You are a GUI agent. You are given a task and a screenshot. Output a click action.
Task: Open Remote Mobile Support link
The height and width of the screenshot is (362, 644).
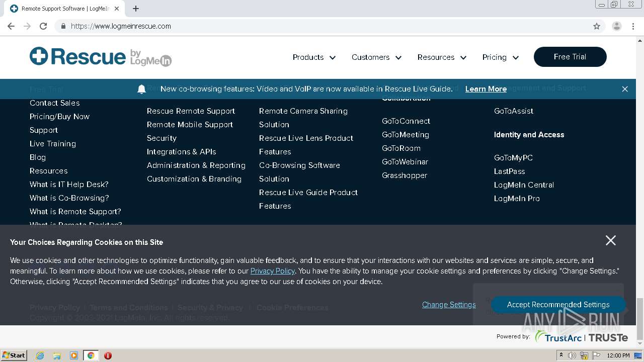(190, 125)
